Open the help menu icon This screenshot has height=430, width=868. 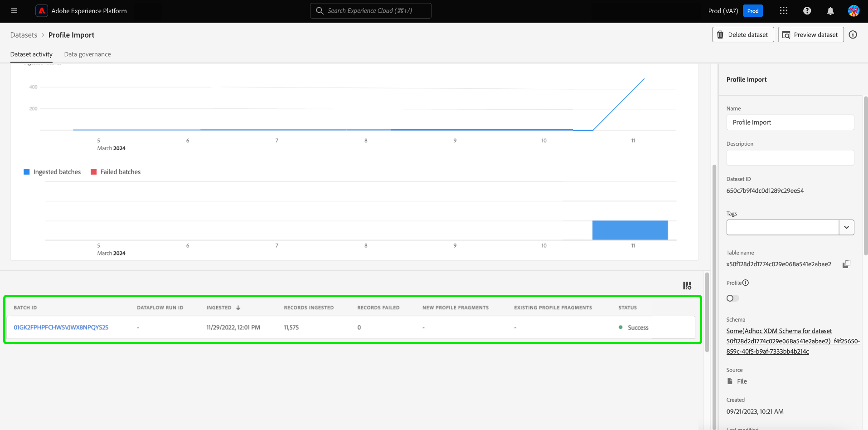807,11
